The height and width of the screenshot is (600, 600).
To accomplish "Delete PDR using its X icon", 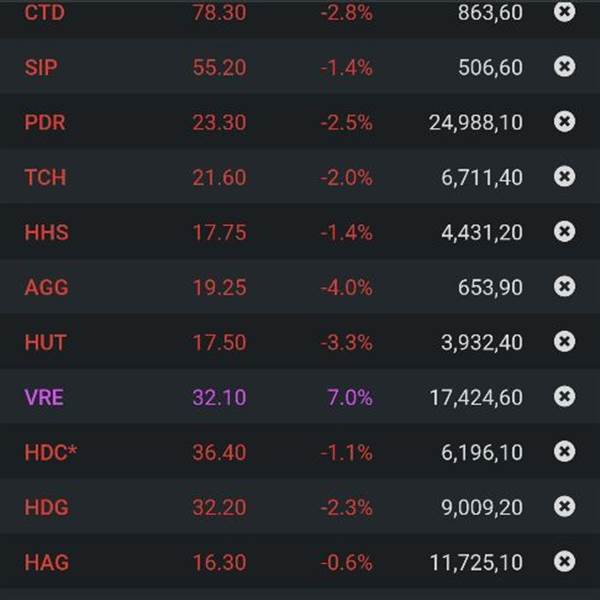I will (x=565, y=122).
